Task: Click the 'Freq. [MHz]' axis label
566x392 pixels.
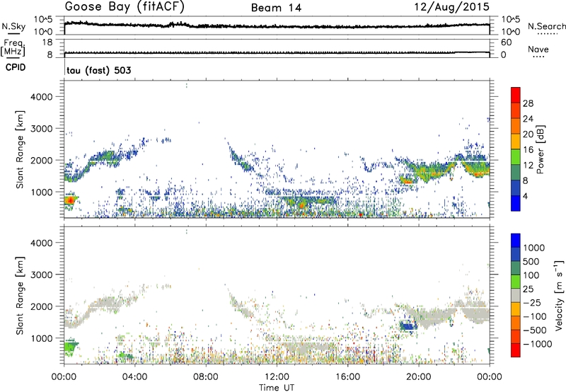Action: [x=13, y=47]
